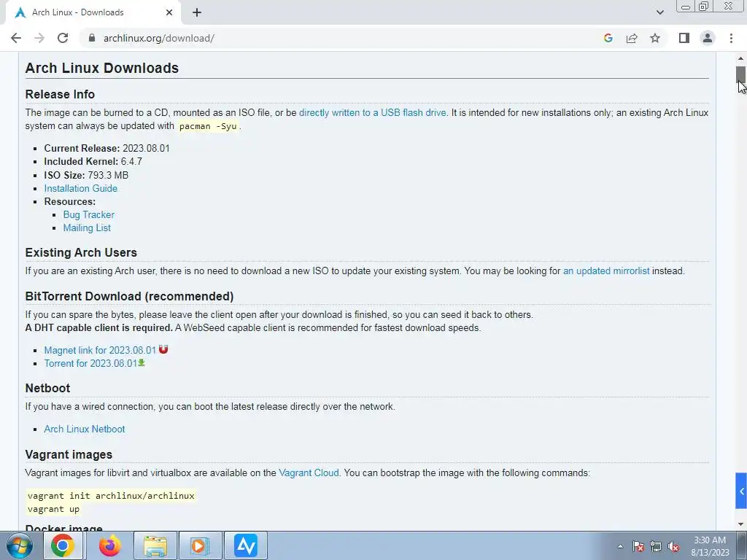Open the clock showing 3:30 AM

coord(710,546)
